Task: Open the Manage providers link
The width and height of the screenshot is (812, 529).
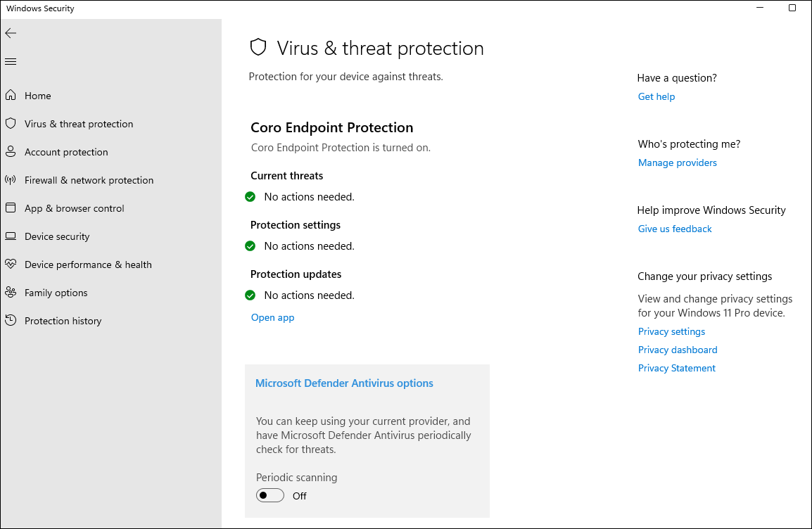Action: 677,162
